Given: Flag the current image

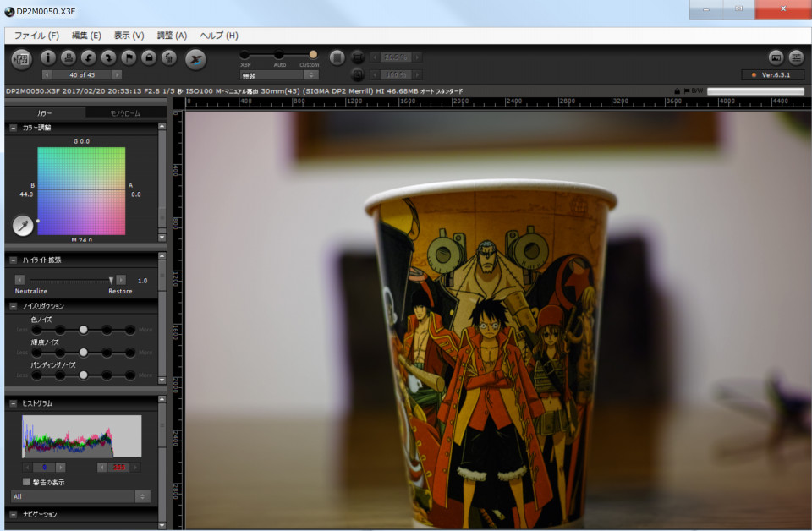Looking at the screenshot, I should pos(129,57).
